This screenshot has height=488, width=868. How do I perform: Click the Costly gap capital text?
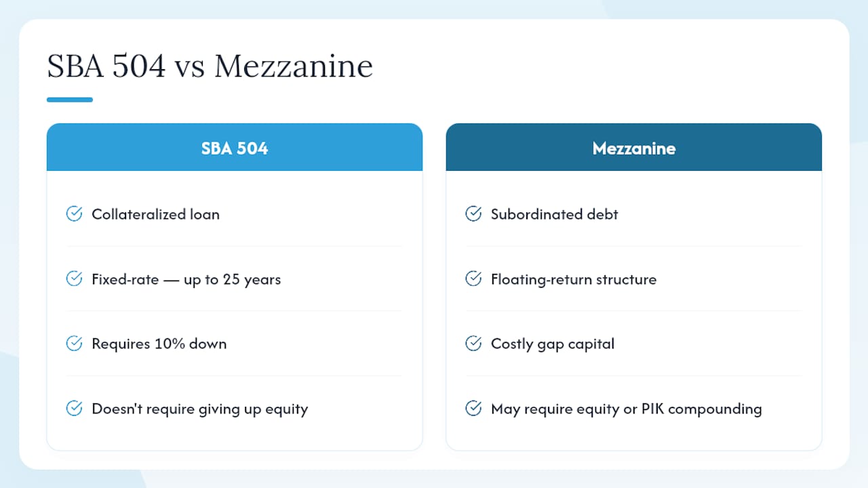click(x=553, y=344)
